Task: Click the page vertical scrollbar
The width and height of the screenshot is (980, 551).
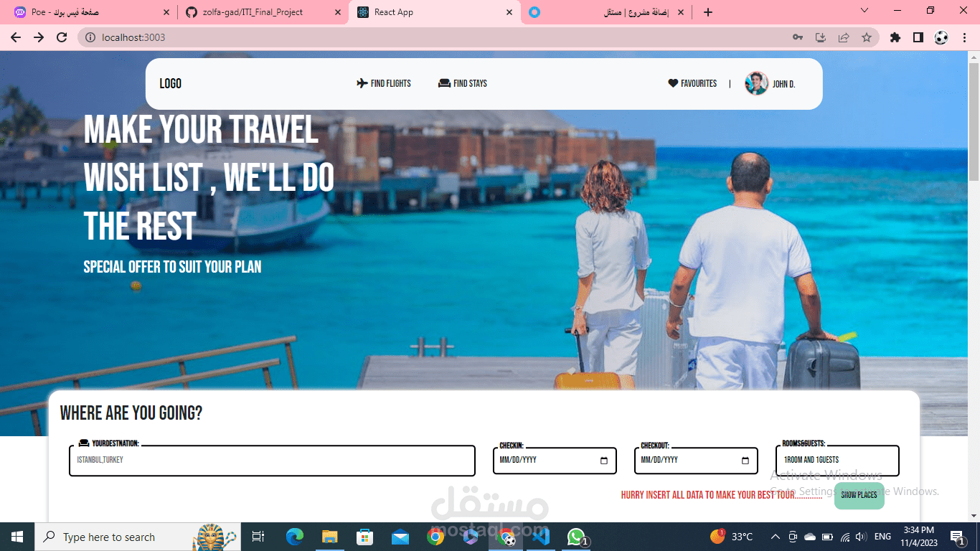Action: (x=974, y=122)
